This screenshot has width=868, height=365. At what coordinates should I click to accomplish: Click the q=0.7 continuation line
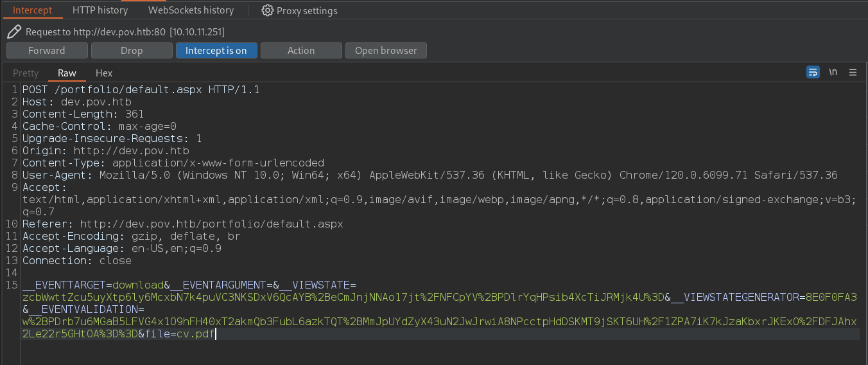(x=39, y=212)
